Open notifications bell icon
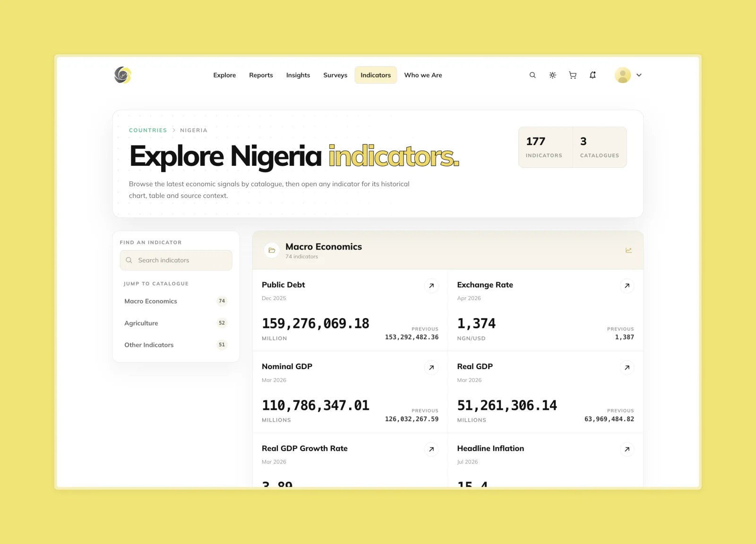The image size is (756, 544). tap(593, 75)
